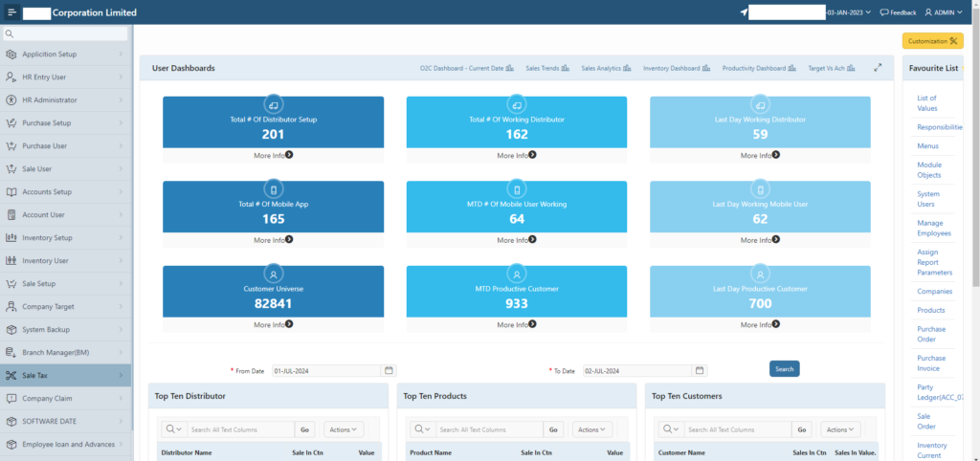Click the navigation arrow icon in header
This screenshot has height=461, width=980.
pos(743,12)
